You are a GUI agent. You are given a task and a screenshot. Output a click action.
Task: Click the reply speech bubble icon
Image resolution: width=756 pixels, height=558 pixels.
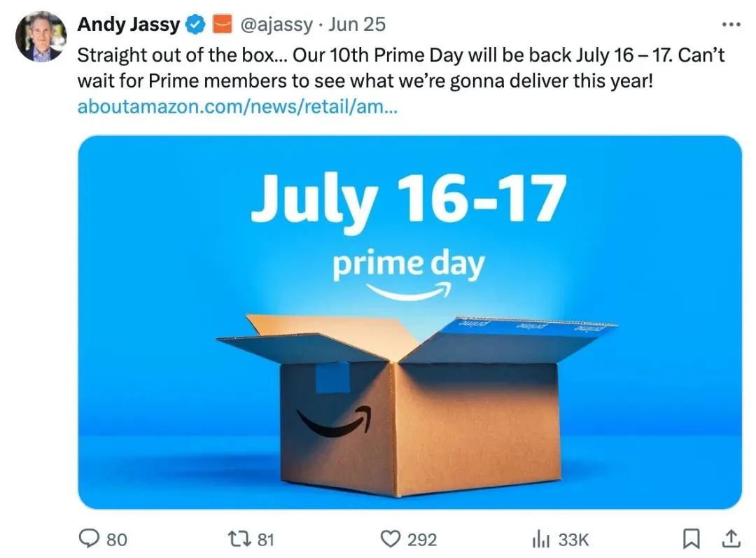point(89,538)
